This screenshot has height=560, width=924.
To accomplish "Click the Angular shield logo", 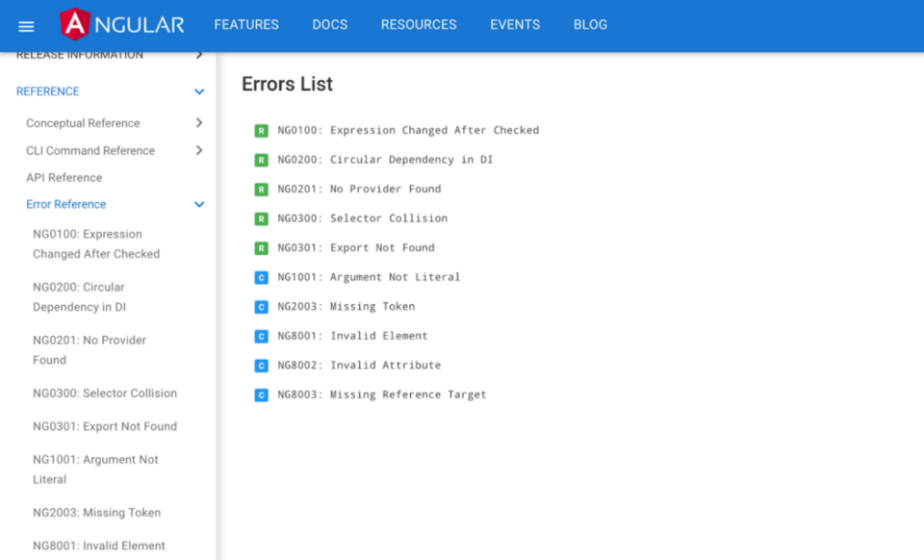I will tap(75, 24).
